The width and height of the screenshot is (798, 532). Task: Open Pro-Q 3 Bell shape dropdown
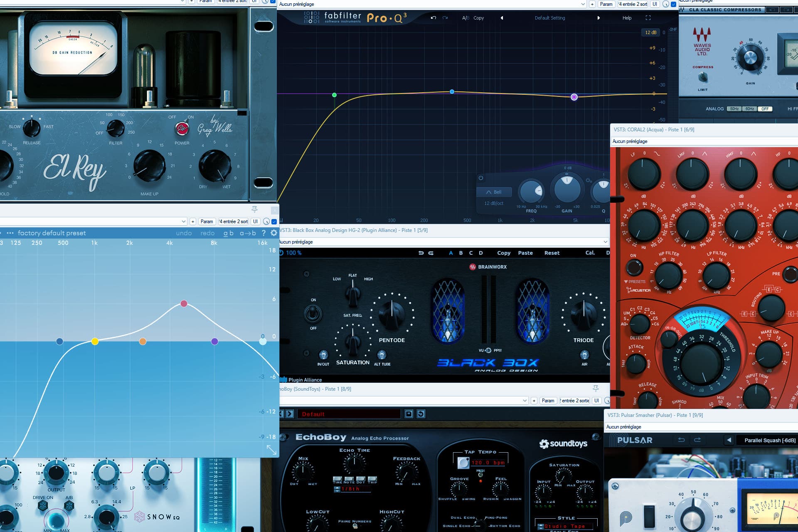(494, 192)
